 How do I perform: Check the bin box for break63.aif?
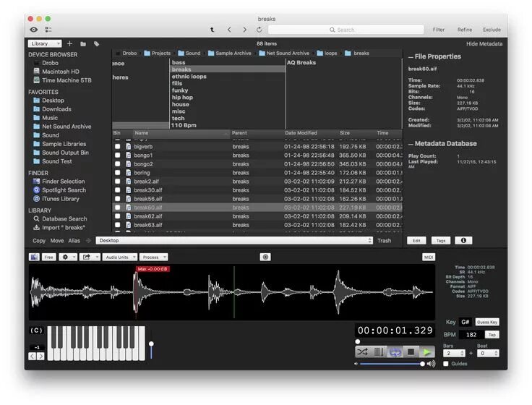117,225
